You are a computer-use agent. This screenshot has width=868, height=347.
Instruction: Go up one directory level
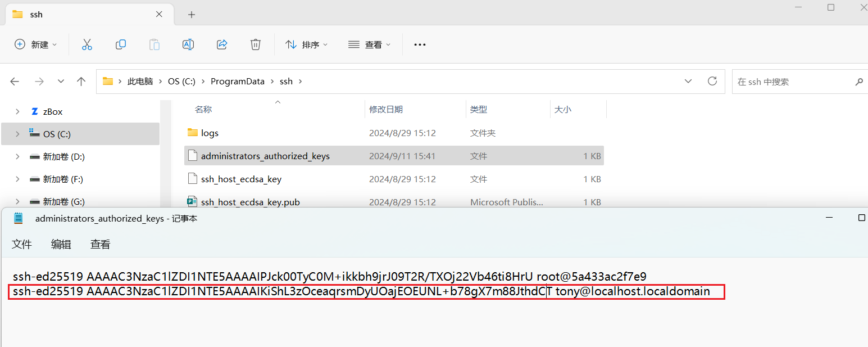pyautogui.click(x=81, y=82)
